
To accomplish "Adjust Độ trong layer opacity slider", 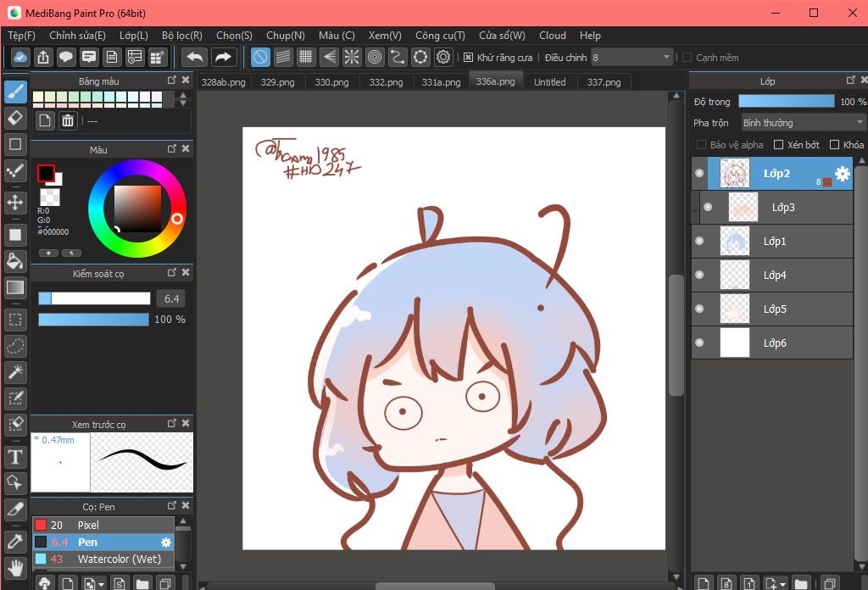I will (786, 101).
